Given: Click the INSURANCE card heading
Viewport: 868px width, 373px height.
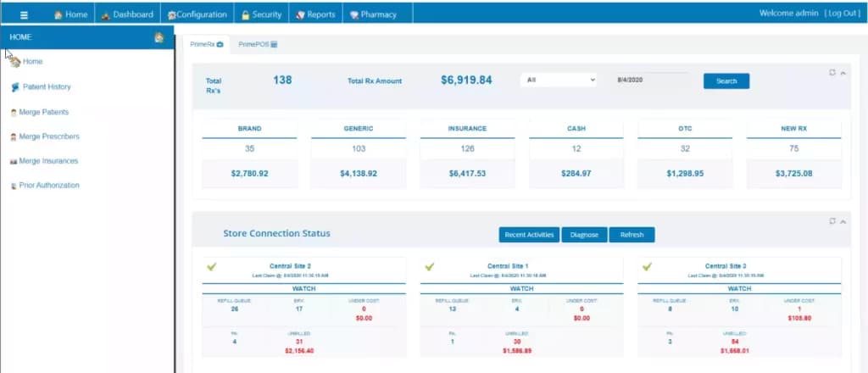Looking at the screenshot, I should [x=467, y=128].
